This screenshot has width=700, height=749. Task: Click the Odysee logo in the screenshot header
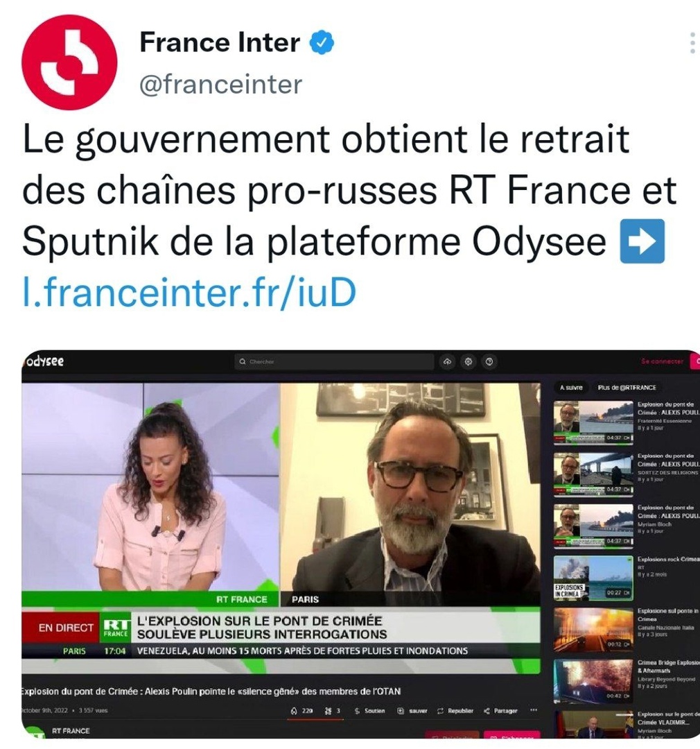point(45,361)
